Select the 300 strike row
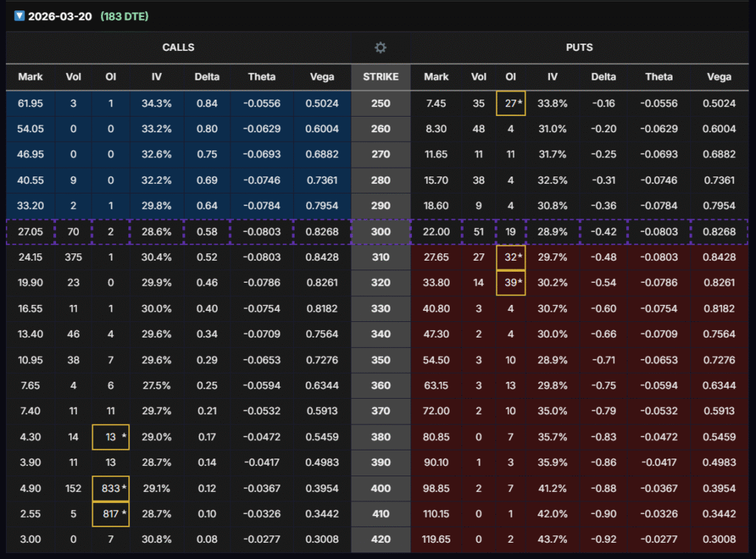 [380, 232]
